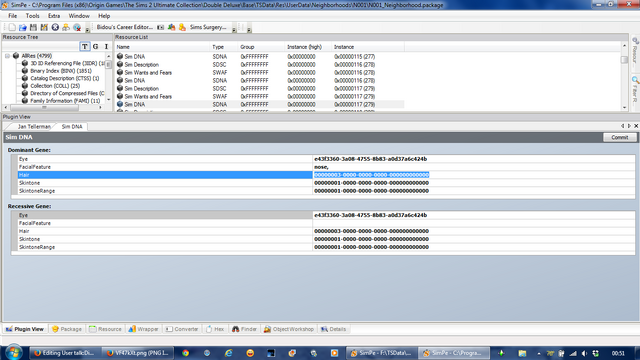The image size is (640, 360).
Task: Click the highlighted dominant Hair value field
Action: [473, 175]
